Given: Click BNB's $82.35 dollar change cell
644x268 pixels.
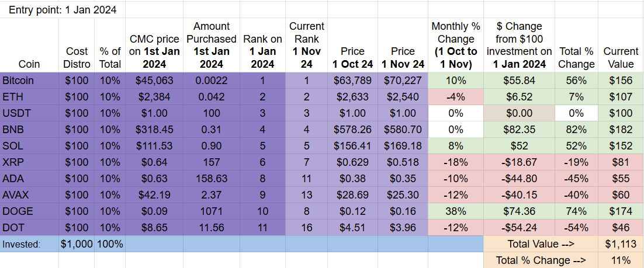Looking at the screenshot, I should tap(519, 130).
